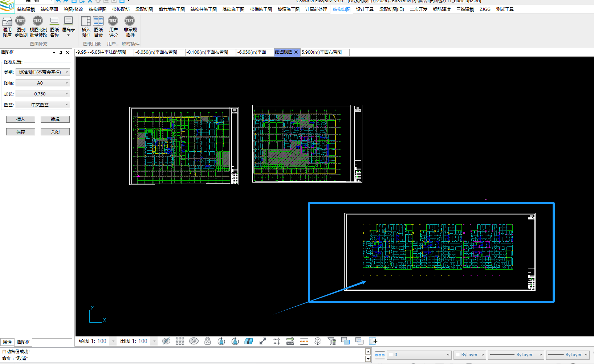Click the blue 3D slab icon

pyautogui.click(x=249, y=341)
